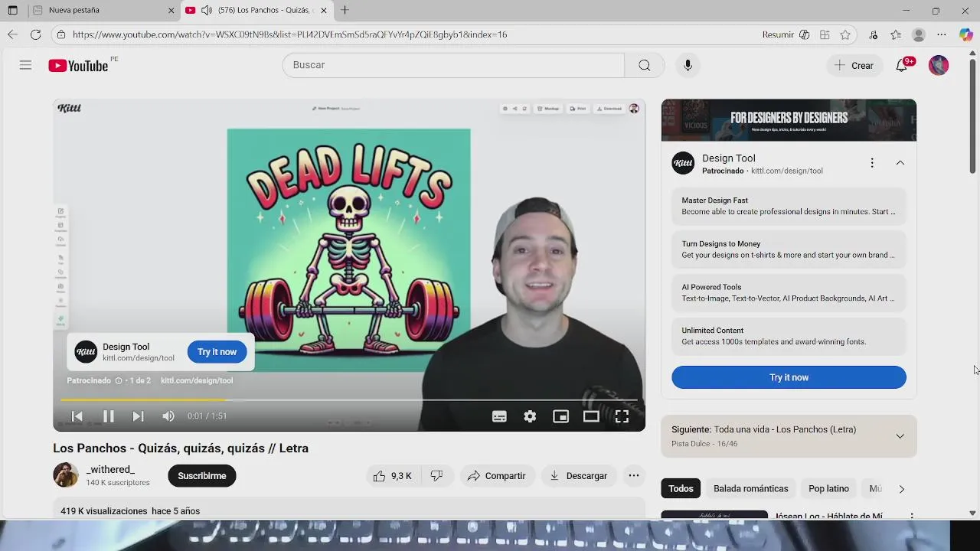Select the Pop latino chip
The image size is (980, 551).
(828, 489)
